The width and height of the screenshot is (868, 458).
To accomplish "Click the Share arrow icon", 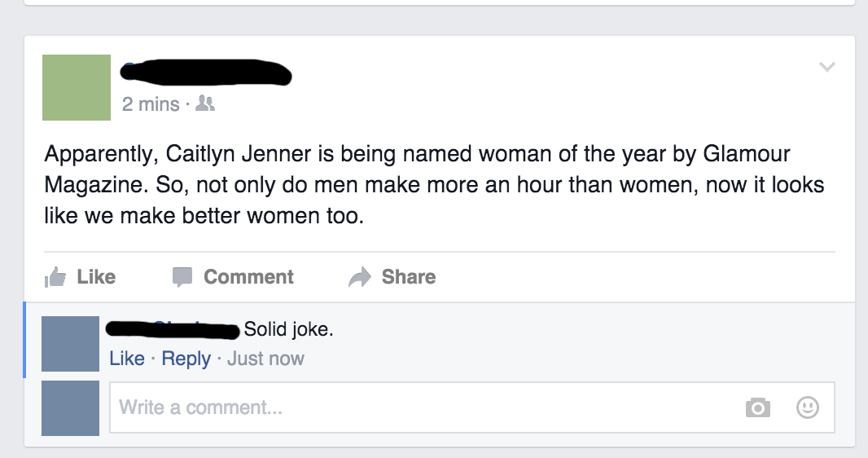I will tap(359, 277).
